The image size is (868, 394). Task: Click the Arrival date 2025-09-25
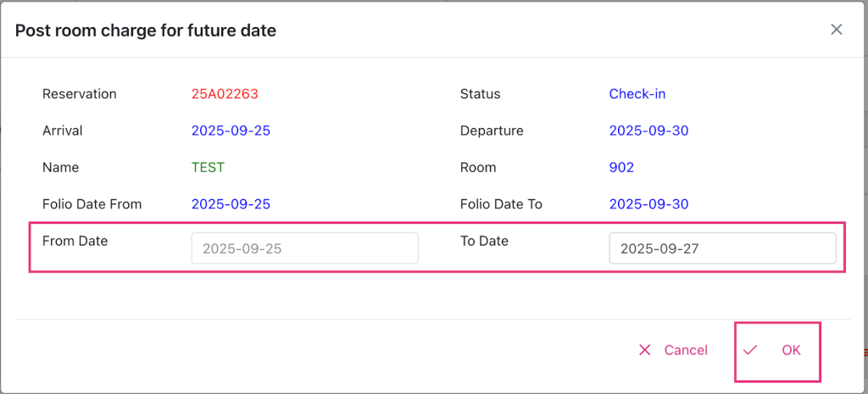click(231, 130)
